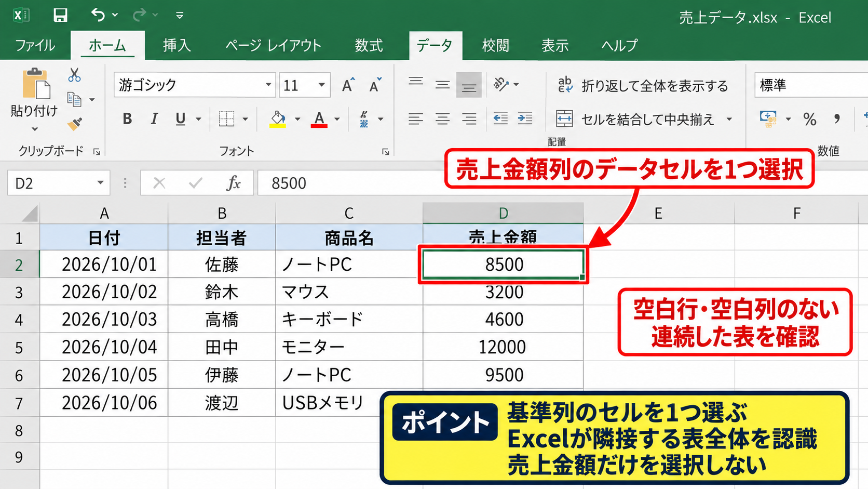Expand セルを結合して中央揃え dropdown arrow

click(x=729, y=120)
